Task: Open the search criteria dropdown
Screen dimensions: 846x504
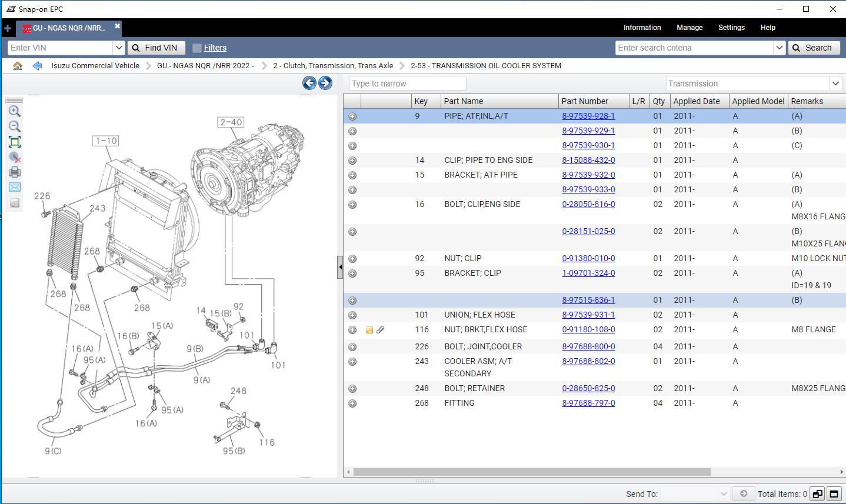Action: pos(780,48)
